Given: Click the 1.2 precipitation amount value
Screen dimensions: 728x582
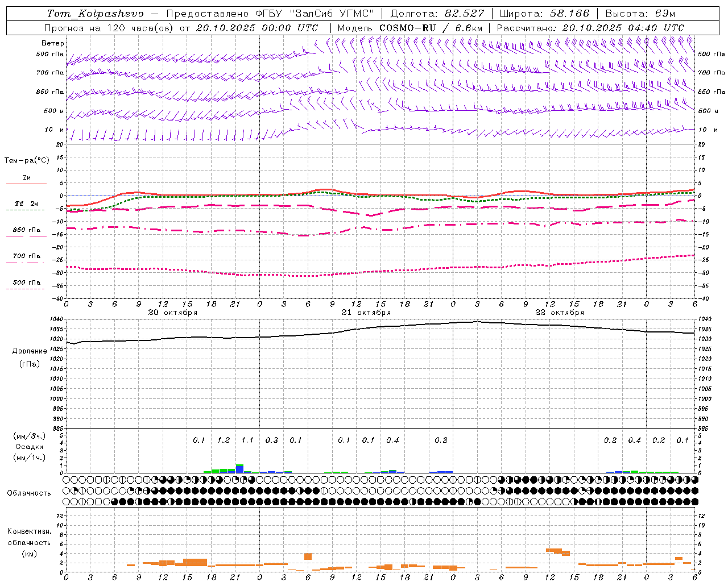Looking at the screenshot, I should (224, 440).
